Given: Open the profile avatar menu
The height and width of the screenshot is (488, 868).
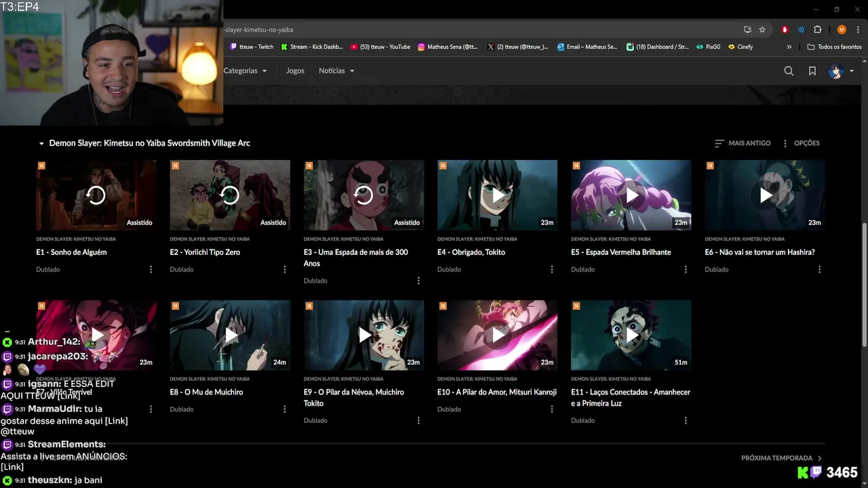Looking at the screenshot, I should 842,71.
